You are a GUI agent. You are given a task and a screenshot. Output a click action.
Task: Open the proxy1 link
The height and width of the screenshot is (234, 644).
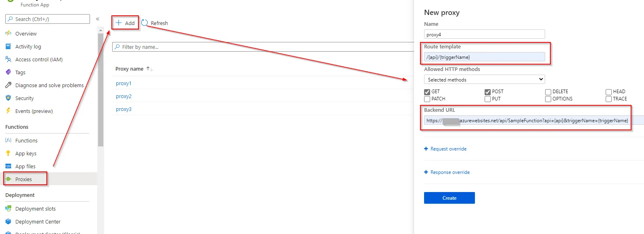(x=123, y=84)
